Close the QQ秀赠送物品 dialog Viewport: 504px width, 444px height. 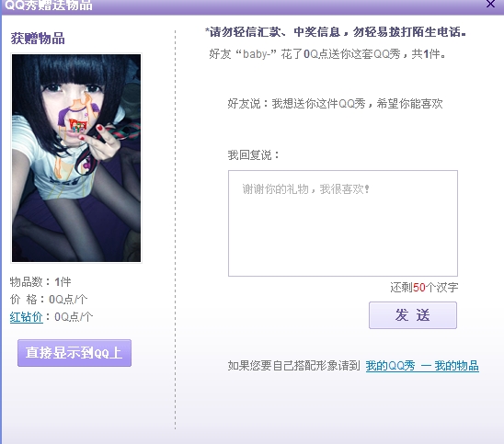(490, 5)
